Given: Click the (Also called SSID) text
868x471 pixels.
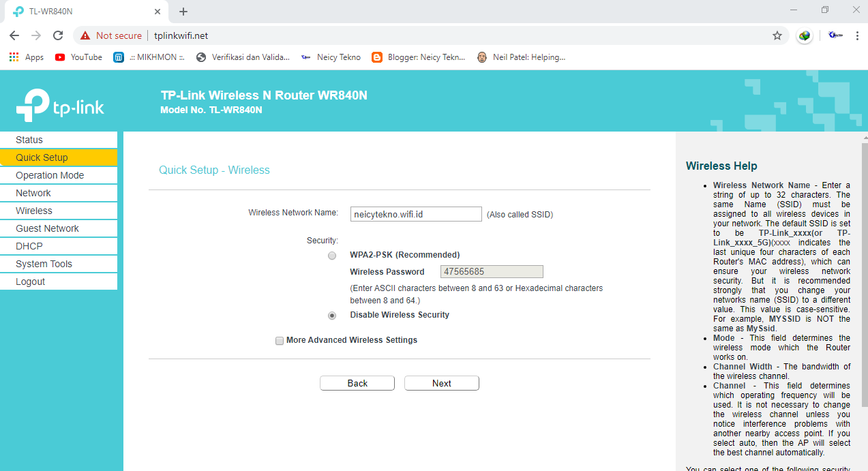Looking at the screenshot, I should 520,215.
